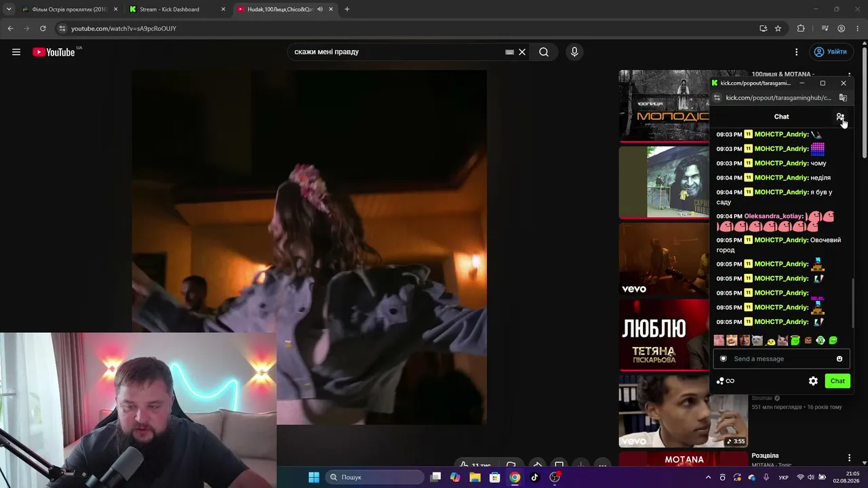868x488 pixels.
Task: Go back in Chrome
Action: 10,28
